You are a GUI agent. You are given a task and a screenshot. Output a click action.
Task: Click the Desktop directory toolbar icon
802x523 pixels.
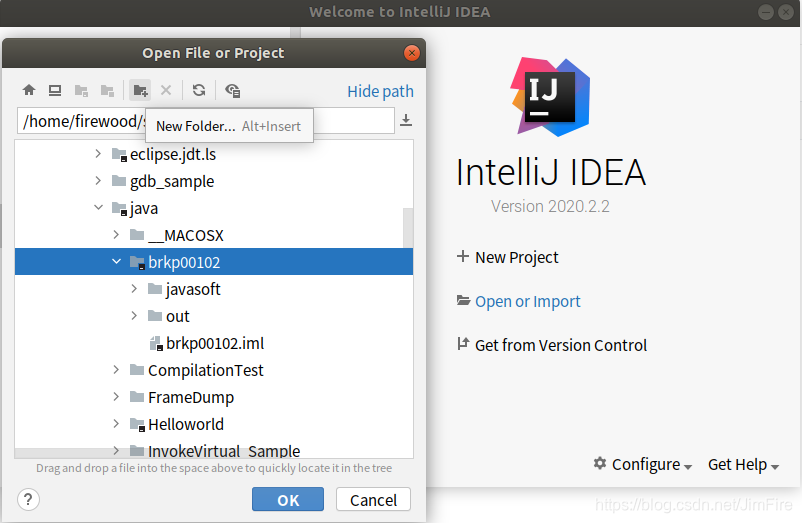coord(55,90)
